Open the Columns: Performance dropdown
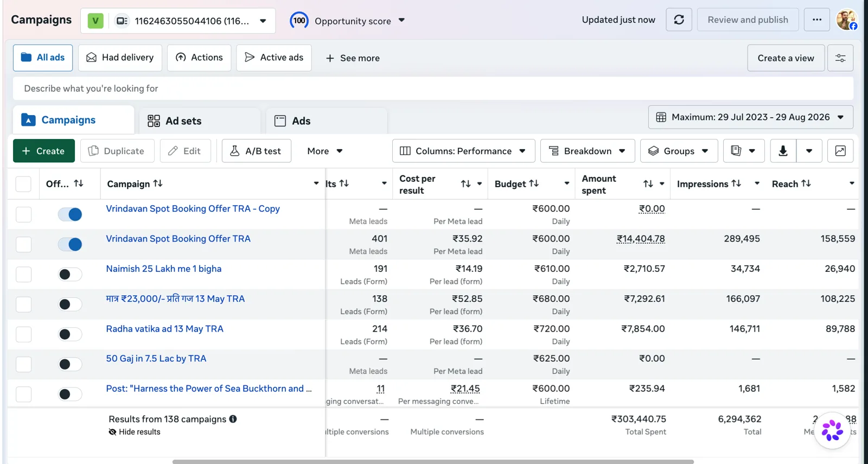The width and height of the screenshot is (868, 464). [x=463, y=151]
